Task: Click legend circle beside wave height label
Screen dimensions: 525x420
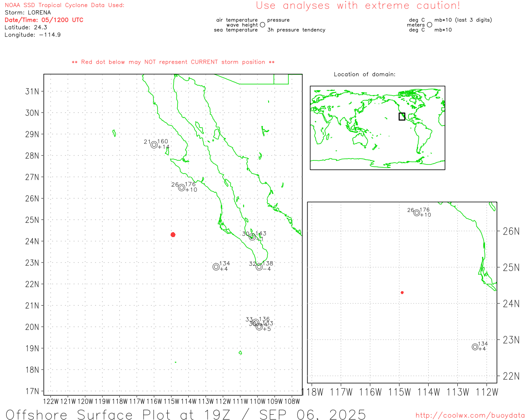Action: click(262, 25)
